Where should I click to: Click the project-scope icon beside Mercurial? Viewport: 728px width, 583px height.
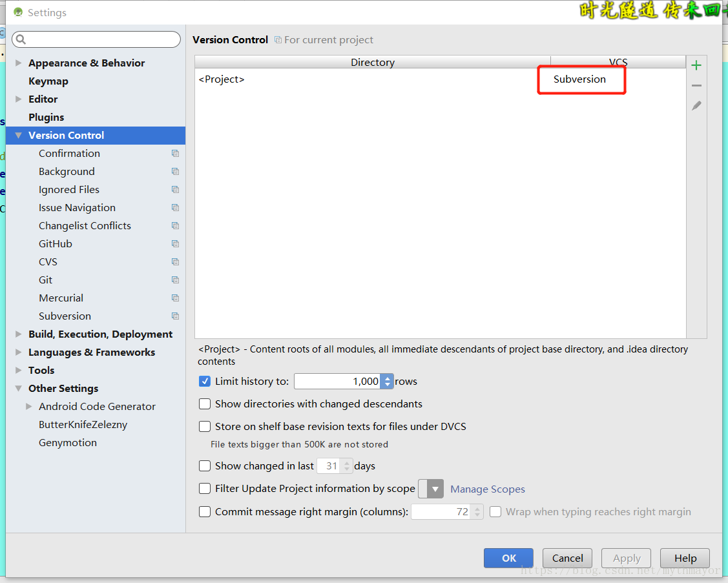(175, 298)
